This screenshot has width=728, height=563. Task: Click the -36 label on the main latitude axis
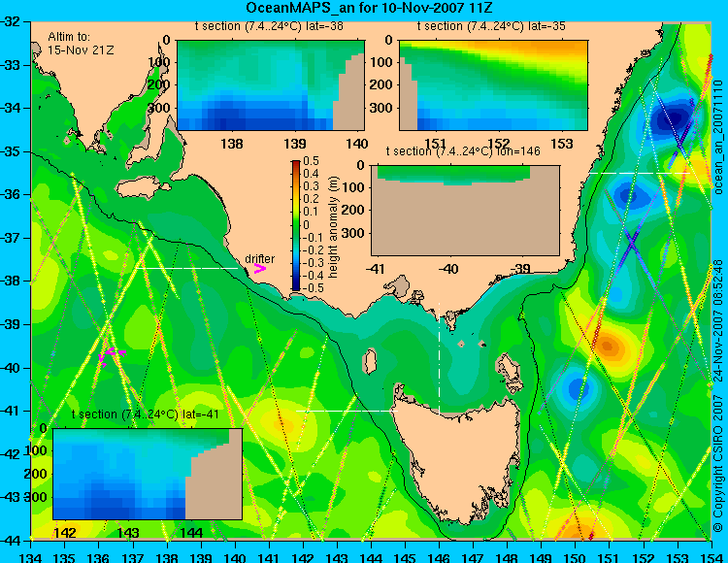pyautogui.click(x=13, y=194)
